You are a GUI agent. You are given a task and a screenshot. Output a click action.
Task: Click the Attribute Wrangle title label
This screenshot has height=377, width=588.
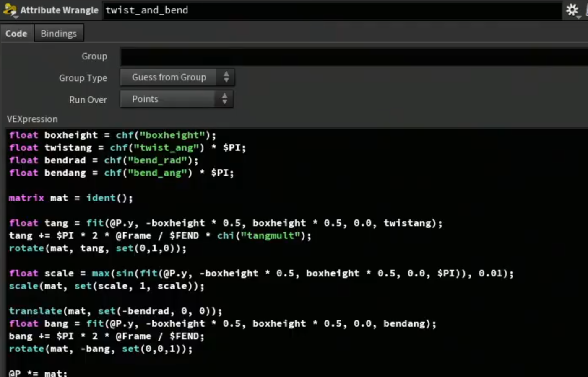[59, 10]
